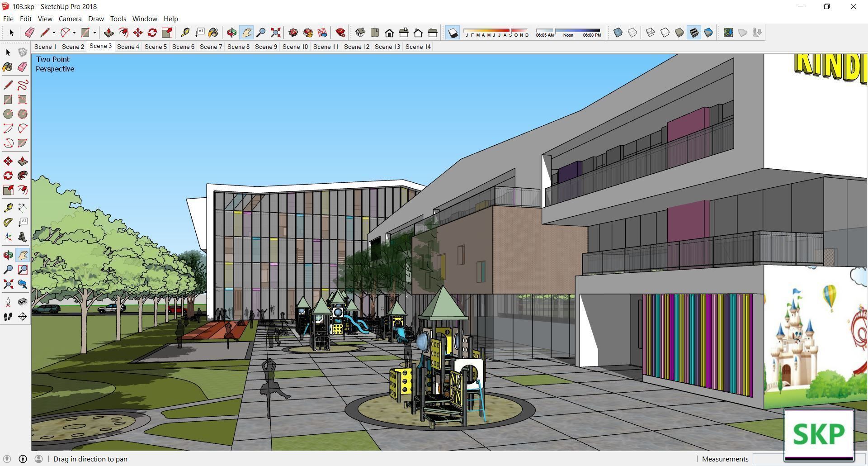Click the geo-location status bar icon

7,459
